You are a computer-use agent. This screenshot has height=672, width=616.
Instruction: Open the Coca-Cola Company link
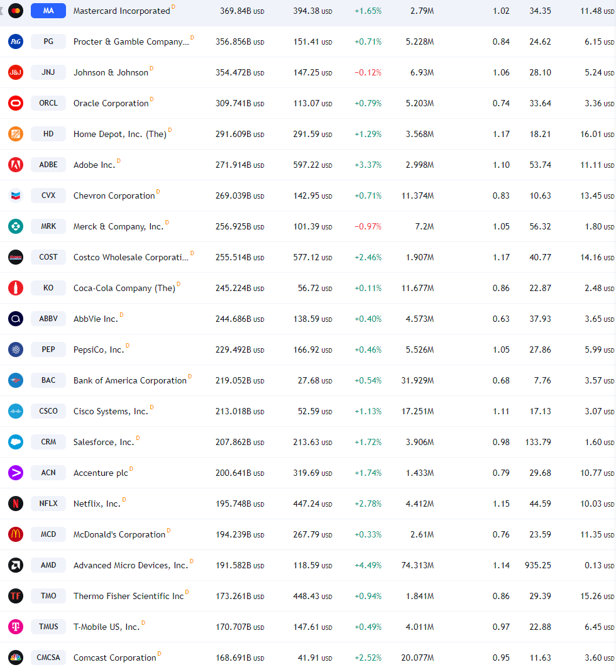(124, 288)
